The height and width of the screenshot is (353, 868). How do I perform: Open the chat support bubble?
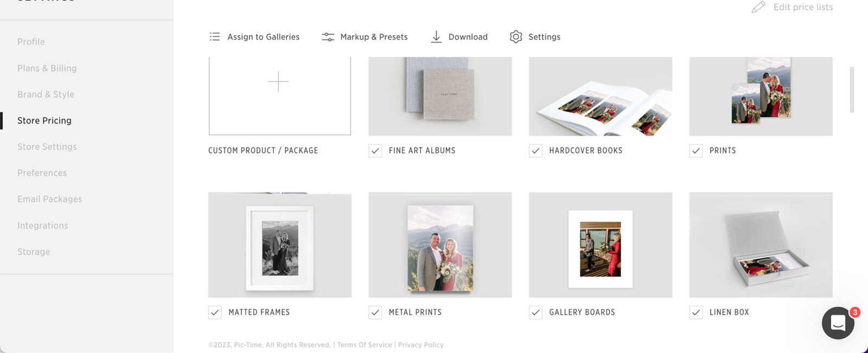[x=838, y=323]
